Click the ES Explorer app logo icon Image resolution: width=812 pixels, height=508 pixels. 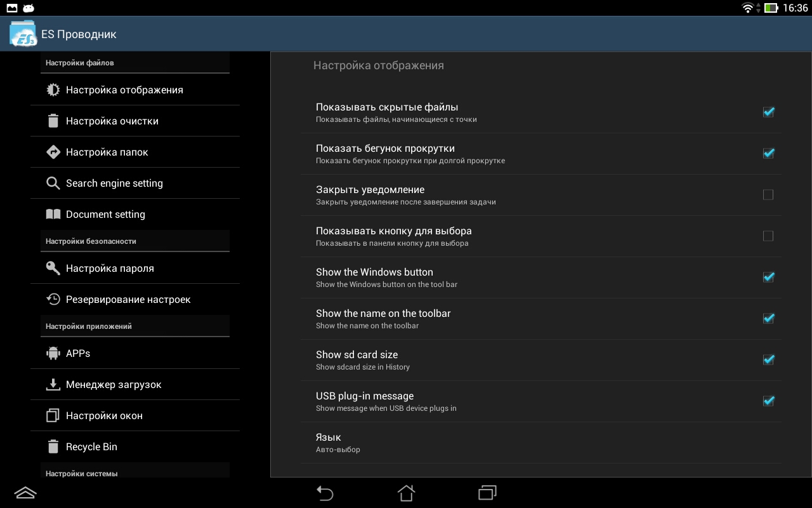tap(23, 34)
